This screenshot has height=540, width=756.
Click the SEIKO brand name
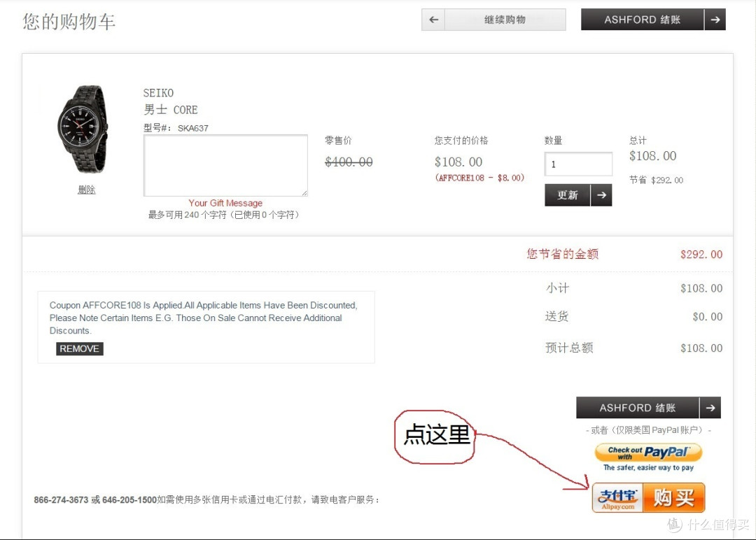tap(158, 93)
